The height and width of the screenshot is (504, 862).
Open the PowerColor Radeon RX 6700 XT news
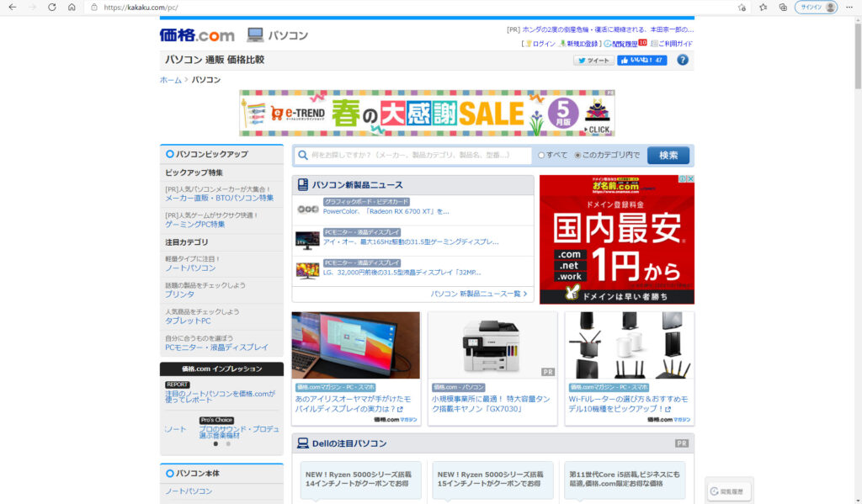(x=386, y=211)
